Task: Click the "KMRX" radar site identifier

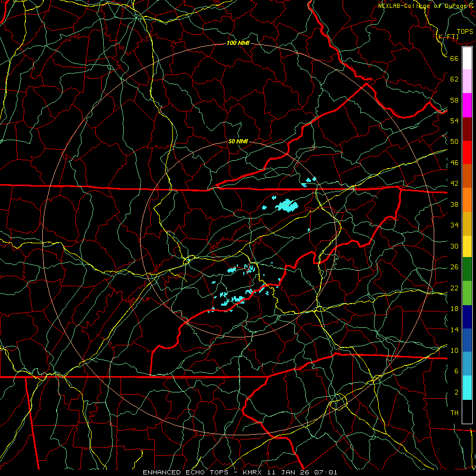Action: tap(253, 472)
